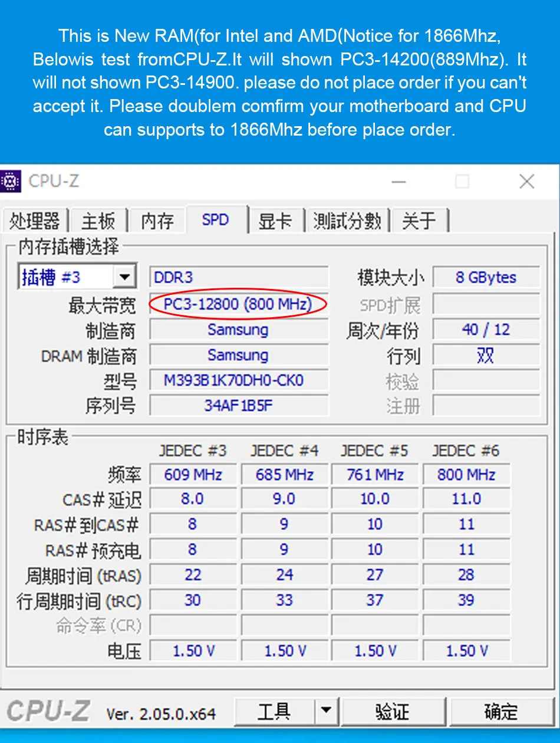Expand the 插槽 #3 slot dropdown
Viewport: 560px width, 743px height.
(x=124, y=277)
